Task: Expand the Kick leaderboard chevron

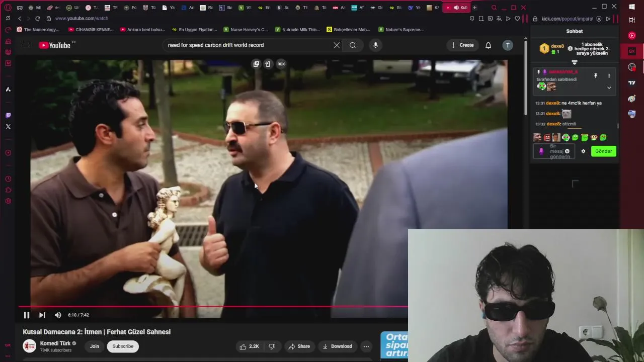Action: (x=575, y=62)
